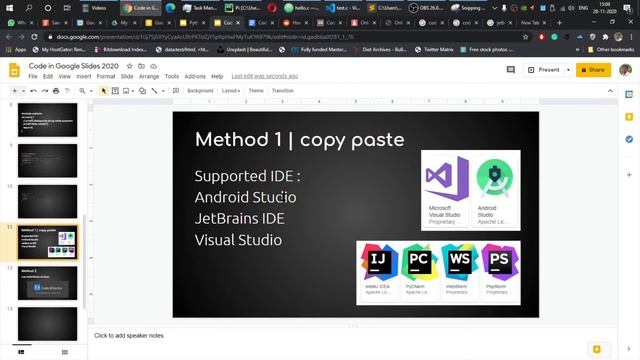The width and height of the screenshot is (640, 360).
Task: Open the Google account avatar in Slides
Action: click(x=625, y=70)
